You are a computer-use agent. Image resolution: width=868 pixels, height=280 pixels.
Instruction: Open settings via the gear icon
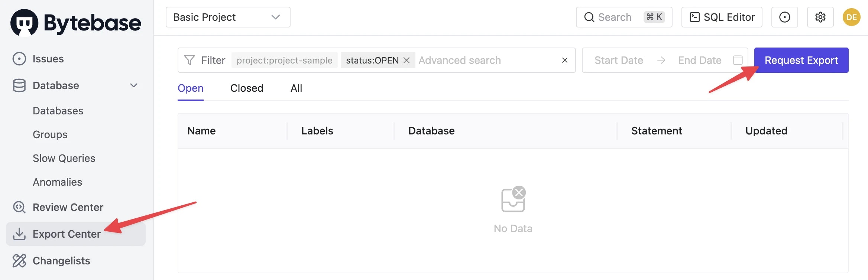tap(820, 17)
